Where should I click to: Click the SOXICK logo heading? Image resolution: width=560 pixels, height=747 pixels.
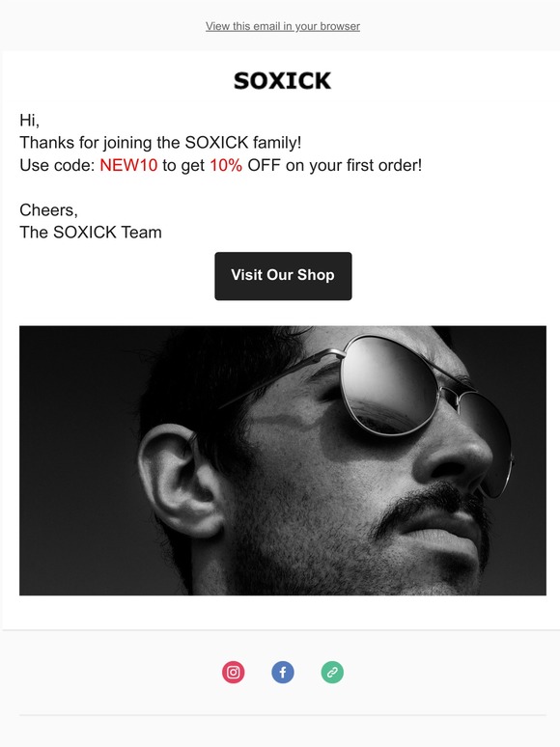coord(282,80)
